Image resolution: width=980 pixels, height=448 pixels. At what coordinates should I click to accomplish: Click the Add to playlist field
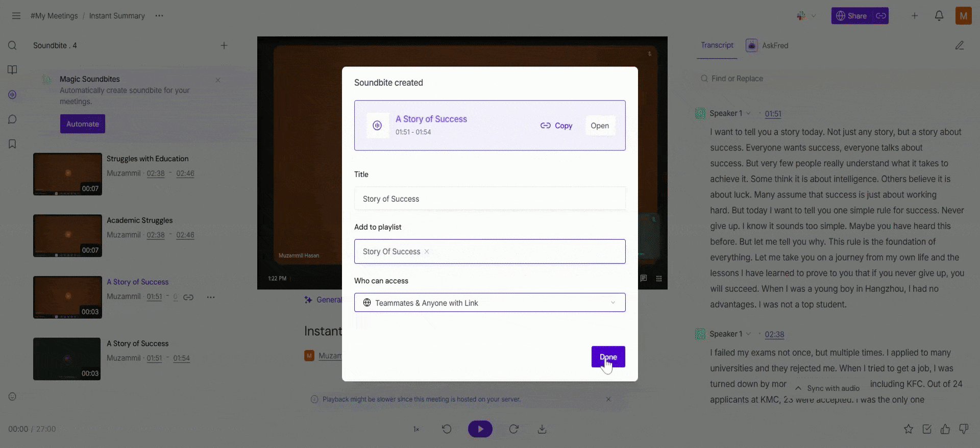(x=490, y=252)
